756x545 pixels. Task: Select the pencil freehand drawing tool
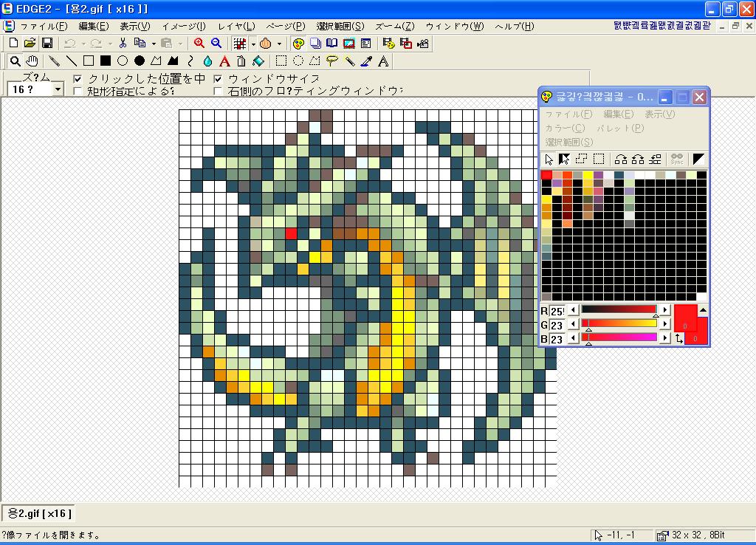(54, 61)
